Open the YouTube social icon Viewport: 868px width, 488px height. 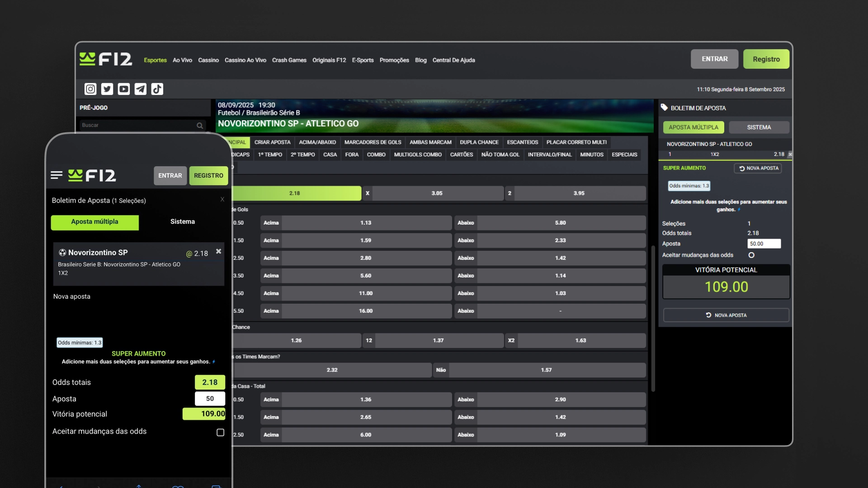pos(123,89)
